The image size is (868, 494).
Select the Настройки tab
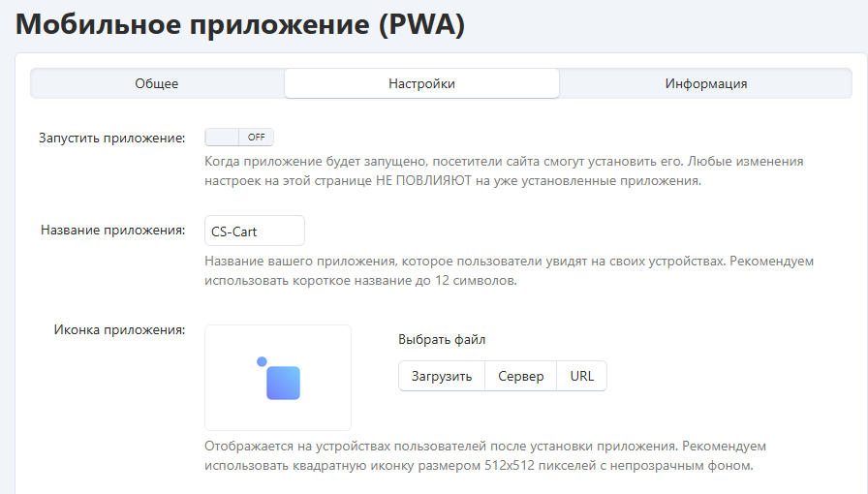[x=421, y=83]
